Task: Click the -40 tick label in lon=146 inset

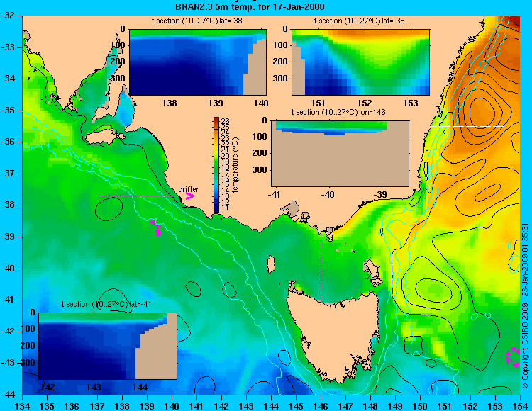Action: 328,194
